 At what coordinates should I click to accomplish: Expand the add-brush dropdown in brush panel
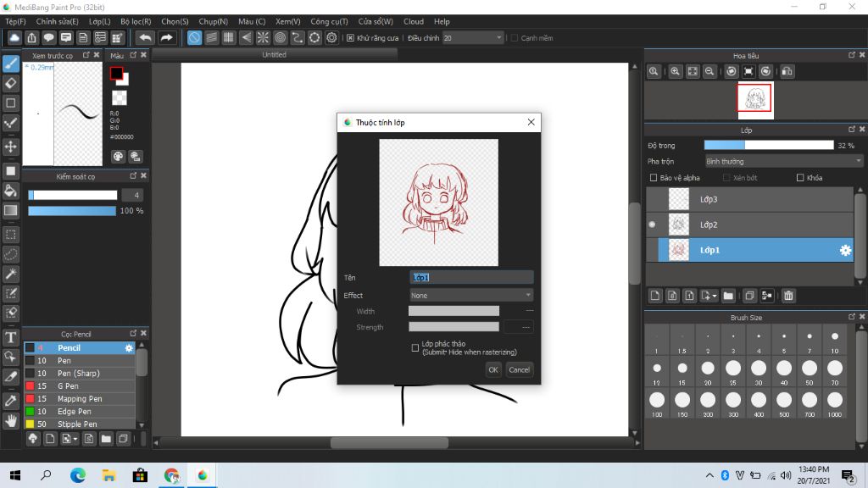point(75,440)
